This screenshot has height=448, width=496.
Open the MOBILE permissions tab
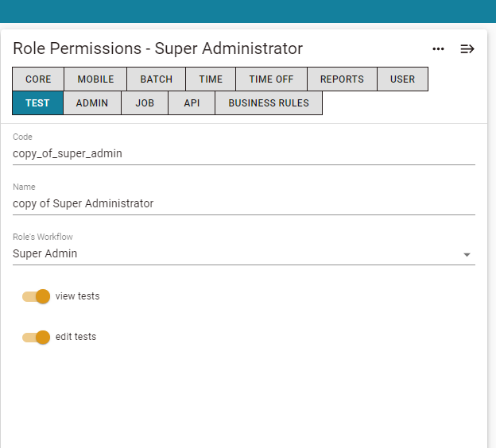95,79
